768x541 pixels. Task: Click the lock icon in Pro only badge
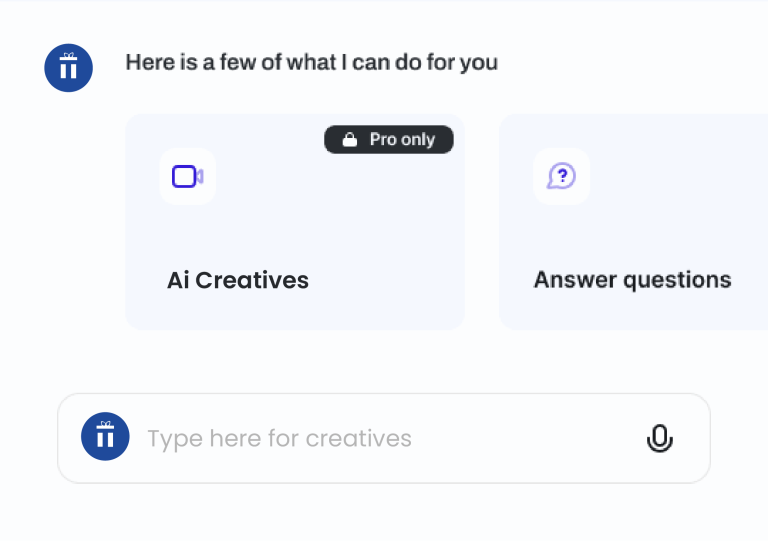click(349, 140)
